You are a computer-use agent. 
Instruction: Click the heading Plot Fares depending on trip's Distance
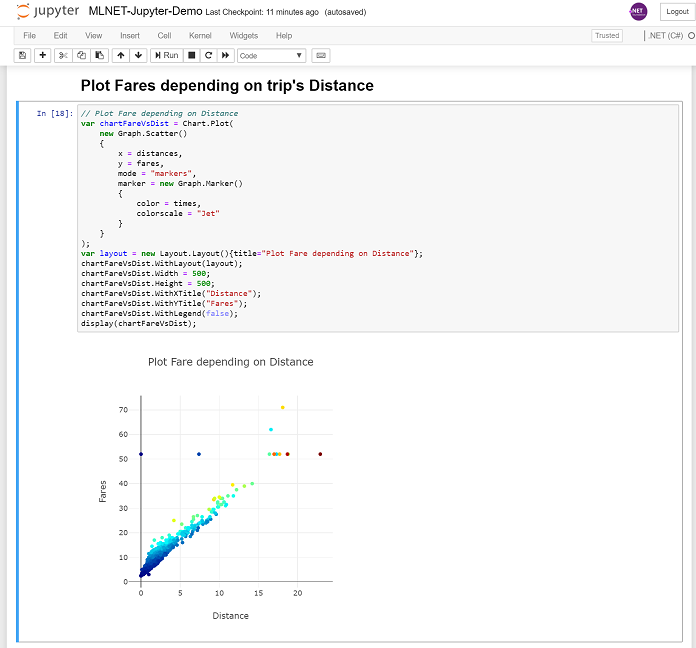[x=227, y=85]
